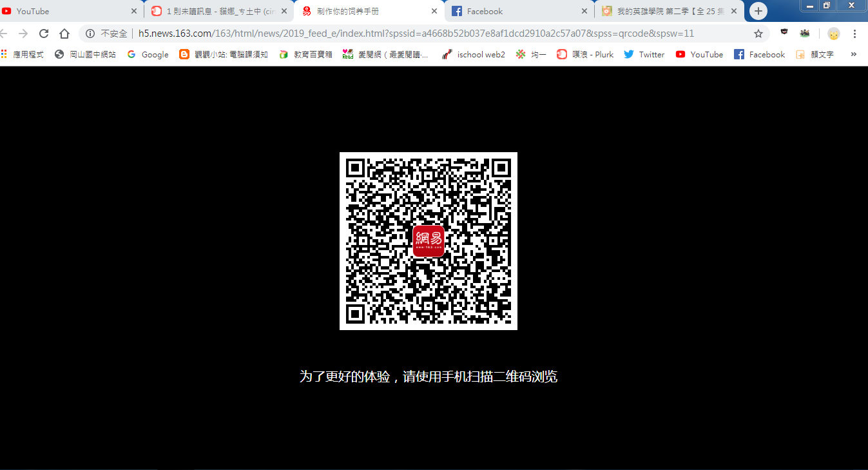Close the Facebook tab
Image resolution: width=868 pixels, height=470 pixels.
click(584, 11)
